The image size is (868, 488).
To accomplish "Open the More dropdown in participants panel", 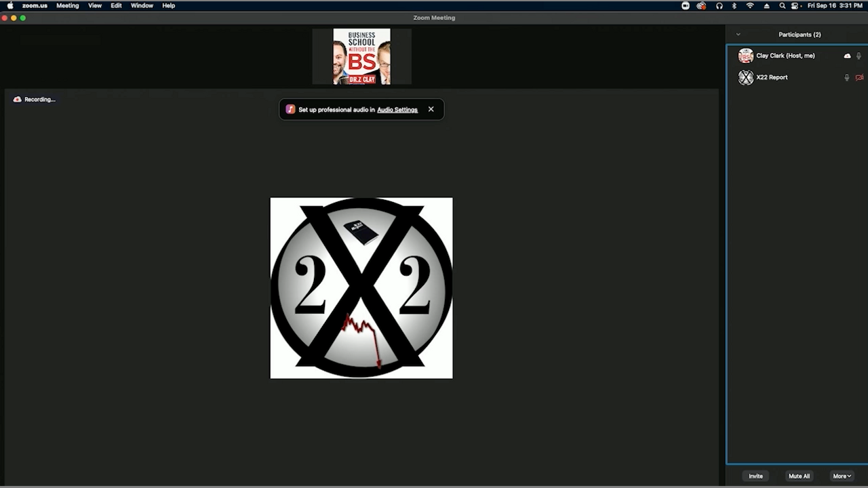I will coord(842,476).
